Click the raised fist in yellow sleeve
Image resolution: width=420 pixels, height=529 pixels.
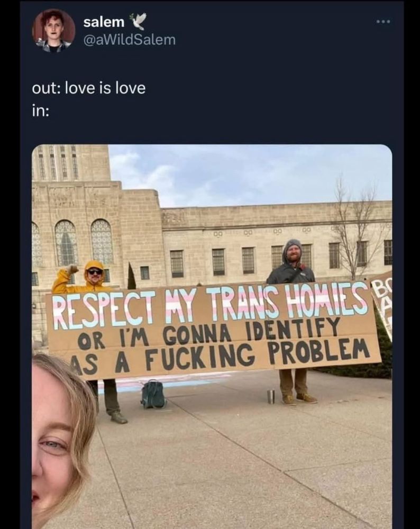pos(72,270)
